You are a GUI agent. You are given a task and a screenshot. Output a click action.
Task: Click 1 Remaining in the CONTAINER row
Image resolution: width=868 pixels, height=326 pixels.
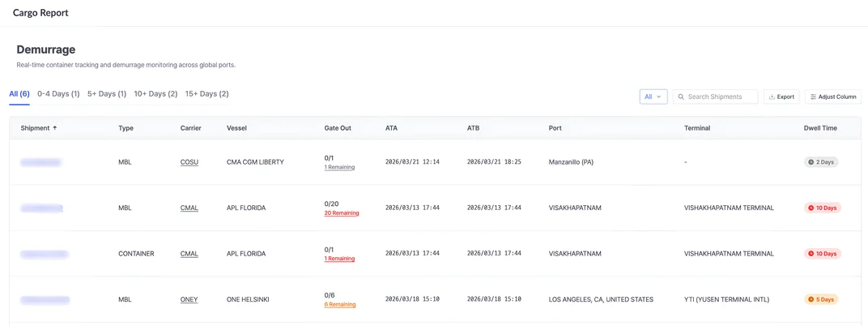click(339, 259)
